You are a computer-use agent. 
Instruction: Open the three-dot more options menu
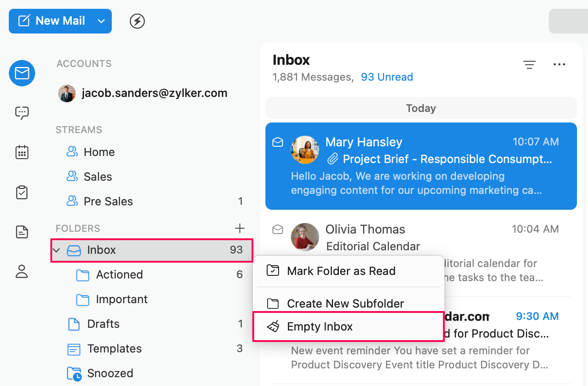coord(559,65)
